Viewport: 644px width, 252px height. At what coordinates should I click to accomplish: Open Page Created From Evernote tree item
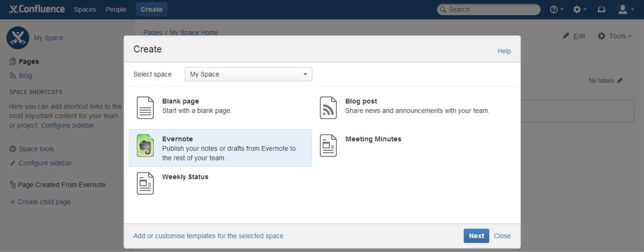click(x=62, y=185)
